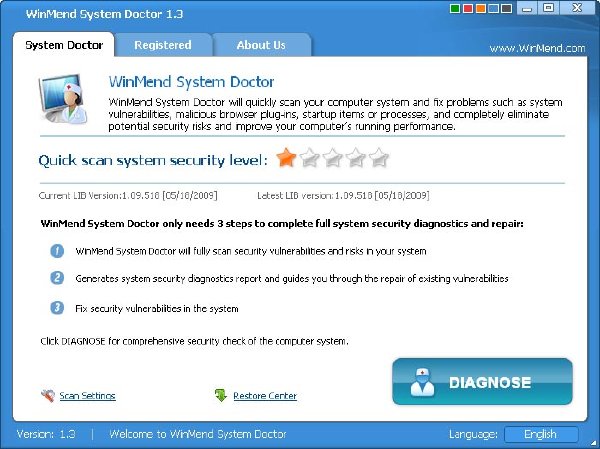Click the orange filled security star

pos(286,158)
